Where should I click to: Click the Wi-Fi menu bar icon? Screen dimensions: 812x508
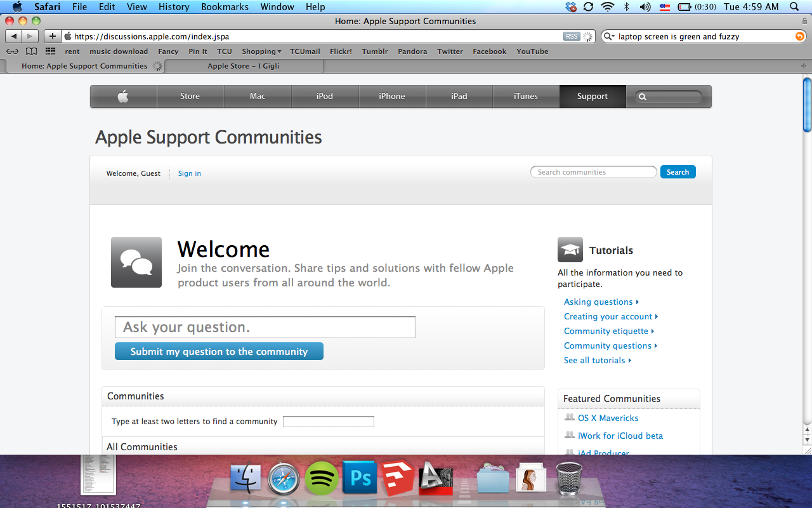608,7
